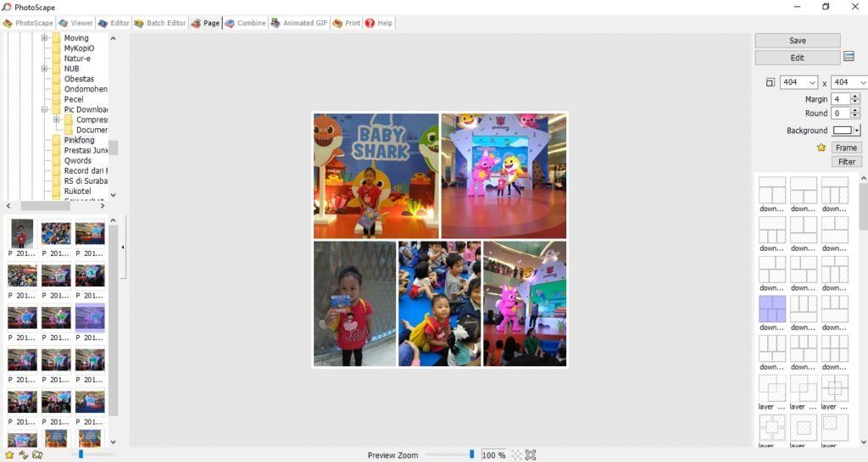Select the Natur-e folder
The height and width of the screenshot is (462, 868).
[77, 58]
